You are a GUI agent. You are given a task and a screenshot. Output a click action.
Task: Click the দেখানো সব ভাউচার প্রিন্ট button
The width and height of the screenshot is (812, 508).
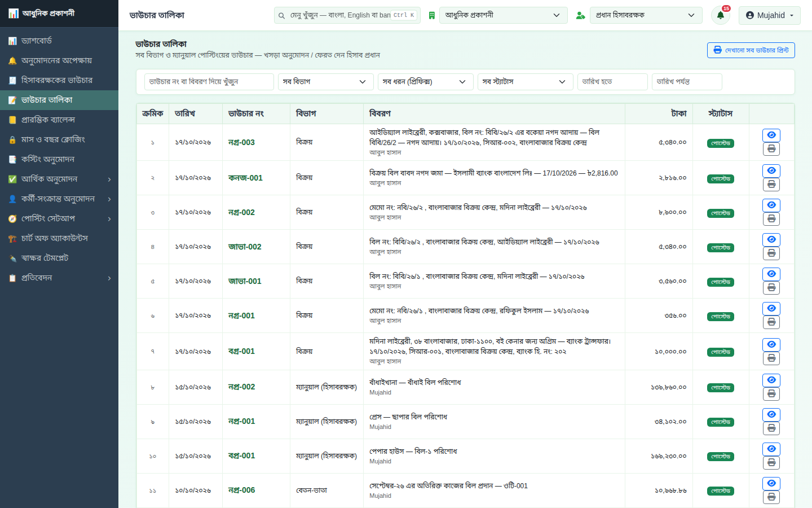tap(751, 50)
